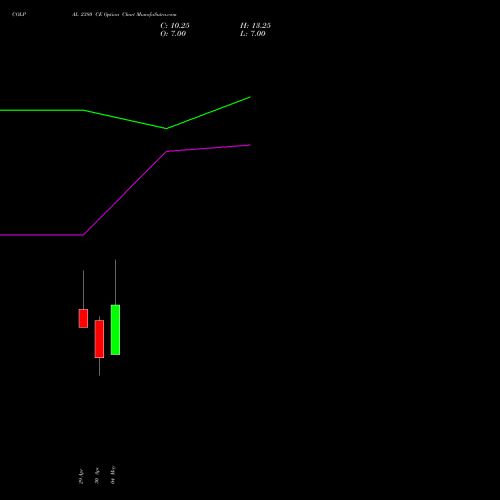Click the green candlestick for 04 May

115,330
